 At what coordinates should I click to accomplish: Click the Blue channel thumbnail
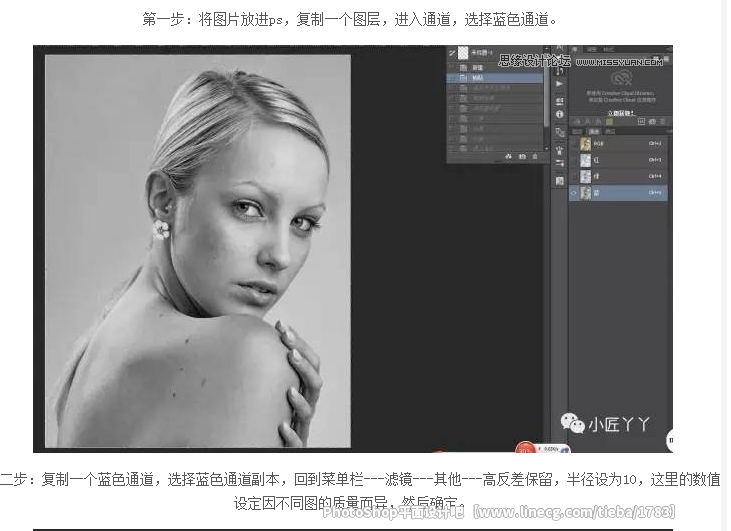point(586,193)
